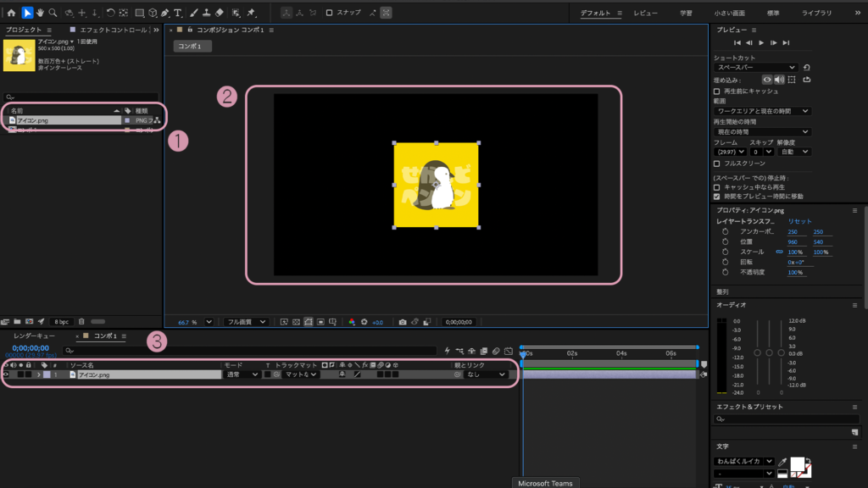Enable キャッシュ中なら再生 checkbox

point(717,187)
